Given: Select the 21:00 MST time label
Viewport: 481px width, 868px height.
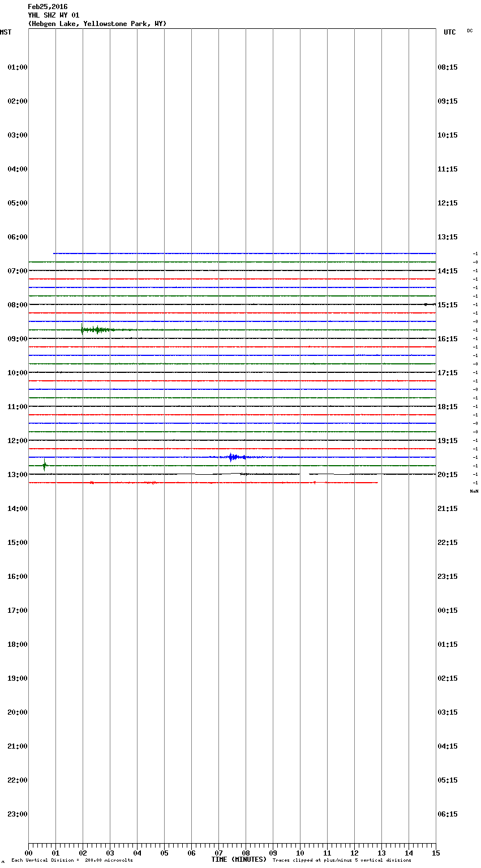Looking at the screenshot, I should [18, 746].
